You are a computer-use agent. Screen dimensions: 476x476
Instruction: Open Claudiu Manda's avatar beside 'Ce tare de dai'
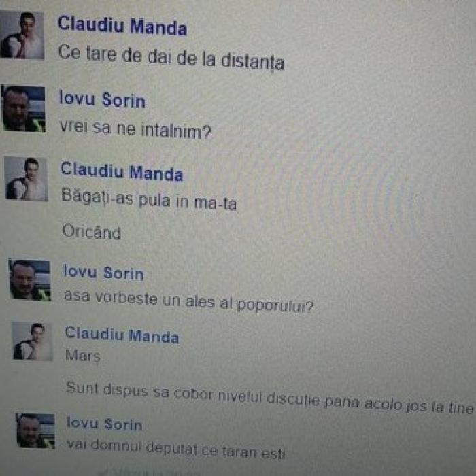pos(22,35)
